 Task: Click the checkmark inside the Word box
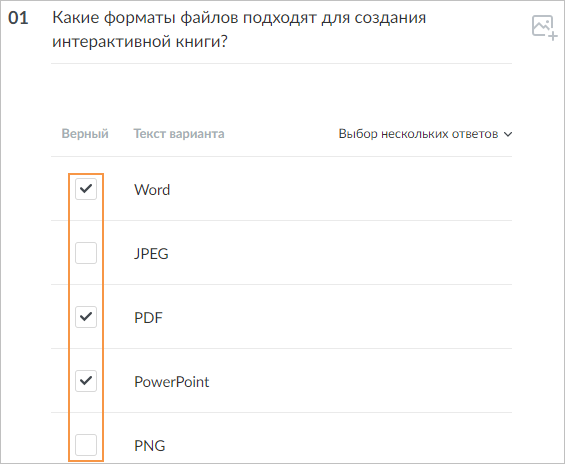coord(86,188)
